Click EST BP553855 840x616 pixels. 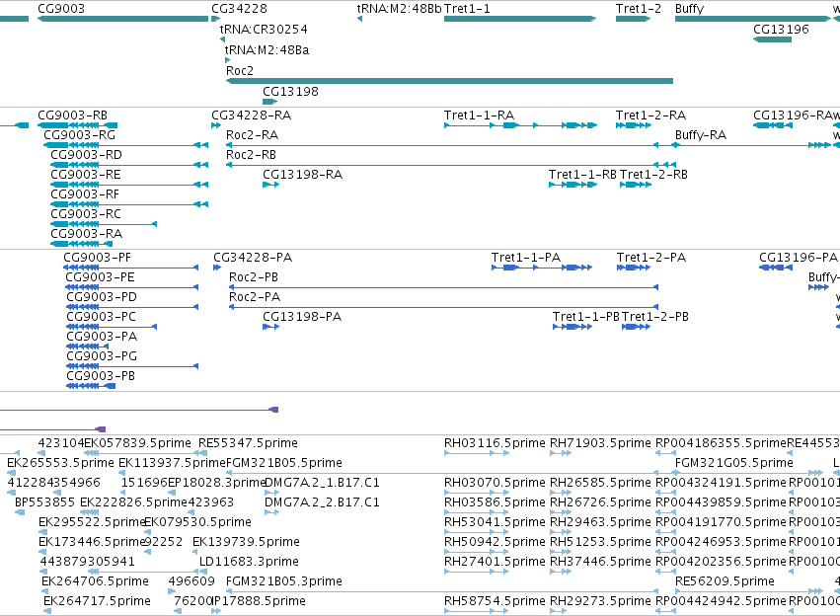pyautogui.click(x=45, y=502)
